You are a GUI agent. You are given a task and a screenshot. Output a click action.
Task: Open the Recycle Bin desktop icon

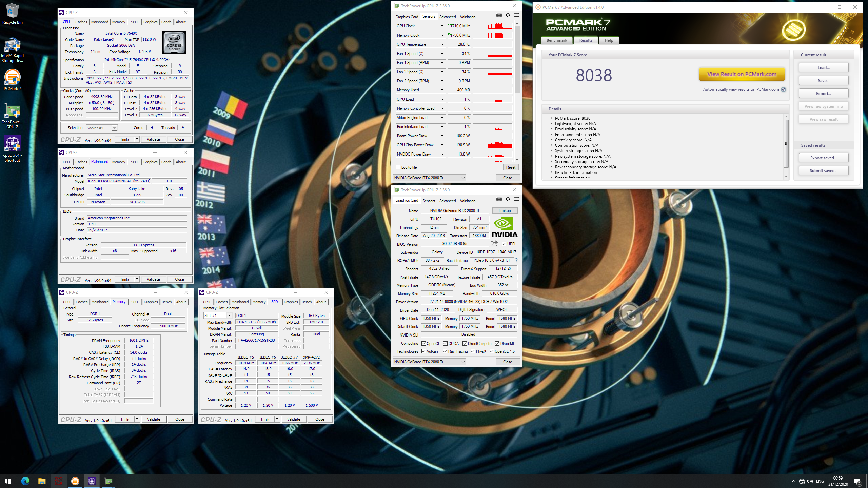click(12, 14)
